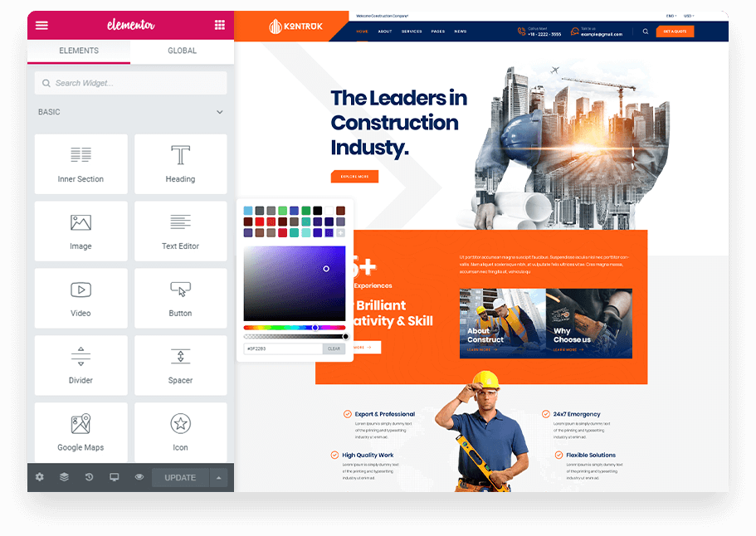
Task: Click the Flexible Solutions heading
Action: [x=591, y=455]
